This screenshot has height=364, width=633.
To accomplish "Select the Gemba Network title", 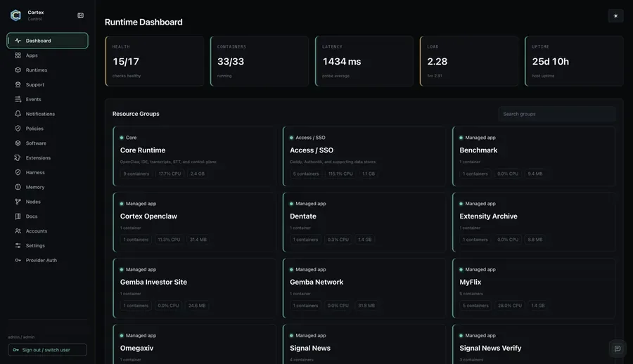I will (x=316, y=282).
